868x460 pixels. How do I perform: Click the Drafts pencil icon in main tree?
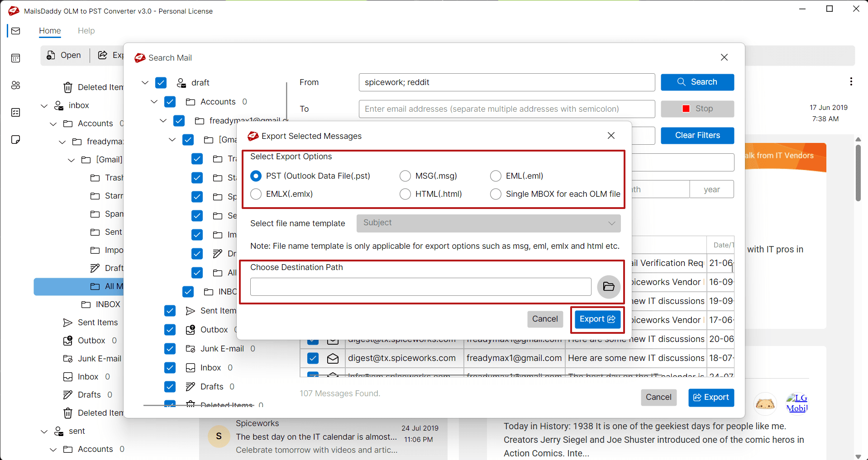click(x=68, y=395)
